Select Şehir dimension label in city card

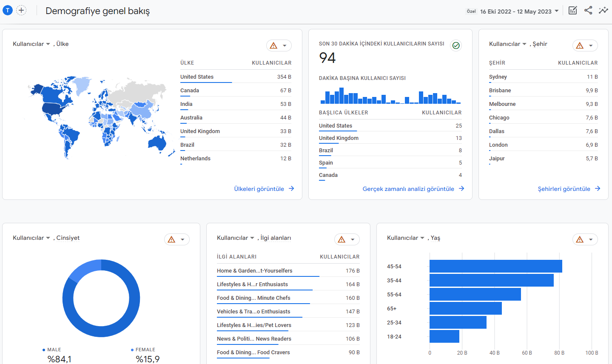coord(540,44)
